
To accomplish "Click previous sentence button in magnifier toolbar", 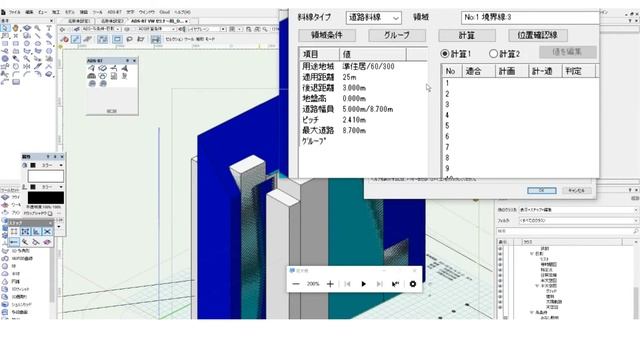I will (347, 284).
